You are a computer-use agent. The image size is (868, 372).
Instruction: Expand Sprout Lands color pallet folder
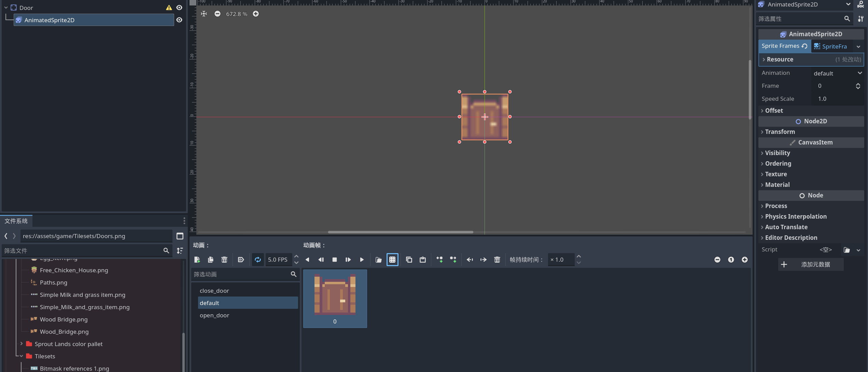coord(22,344)
